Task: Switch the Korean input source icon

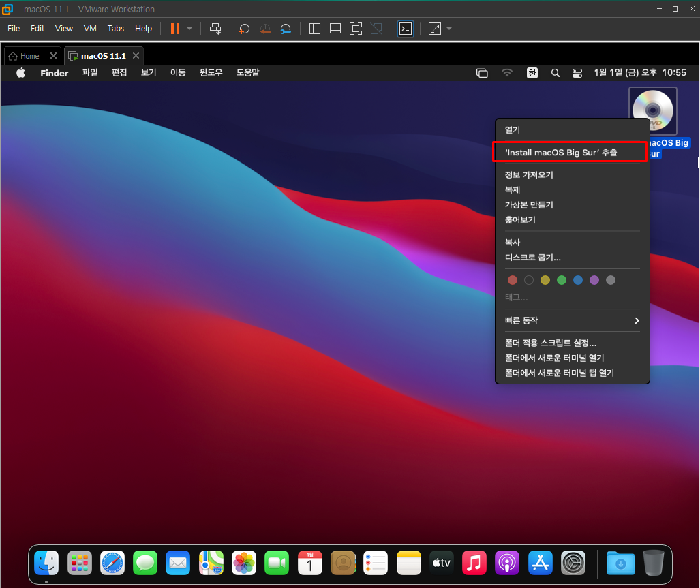Action: pyautogui.click(x=532, y=73)
